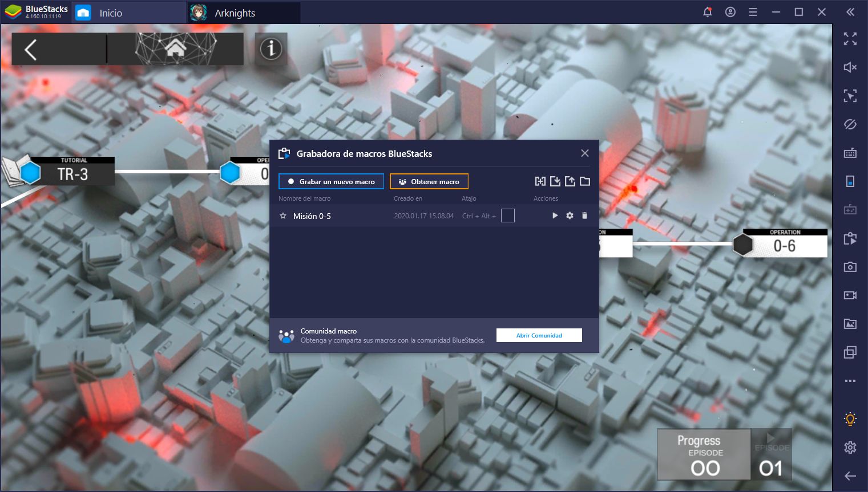Delete the Misión 0-5 macro
The height and width of the screenshot is (492, 868).
coord(584,215)
